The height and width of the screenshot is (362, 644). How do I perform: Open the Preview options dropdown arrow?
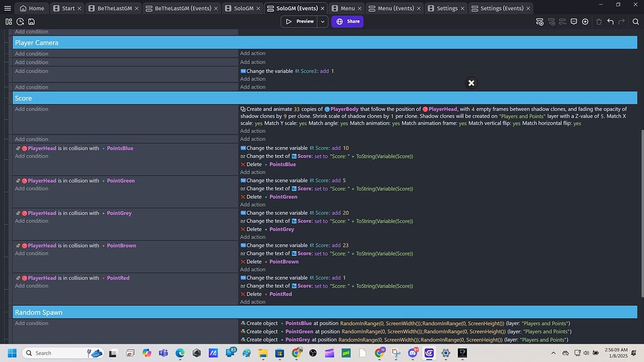pyautogui.click(x=323, y=21)
